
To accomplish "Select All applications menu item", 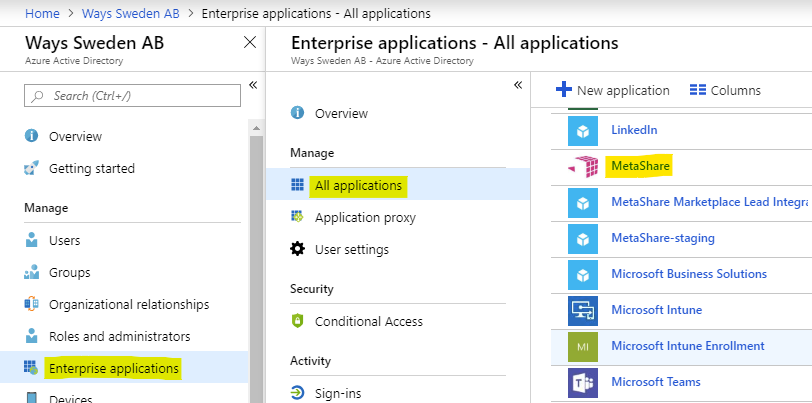I will pyautogui.click(x=398, y=185).
